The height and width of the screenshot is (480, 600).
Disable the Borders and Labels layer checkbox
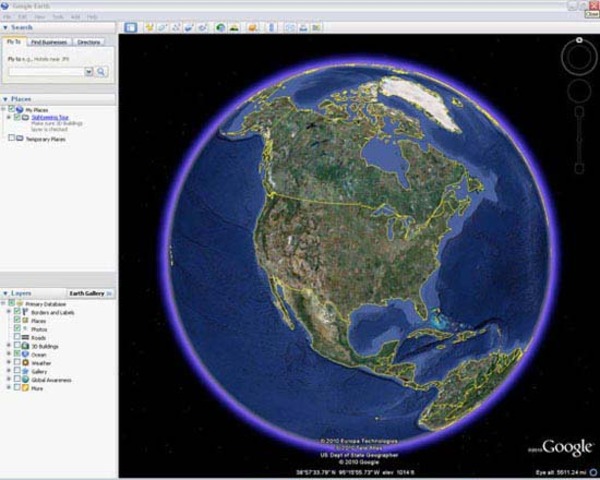17,311
